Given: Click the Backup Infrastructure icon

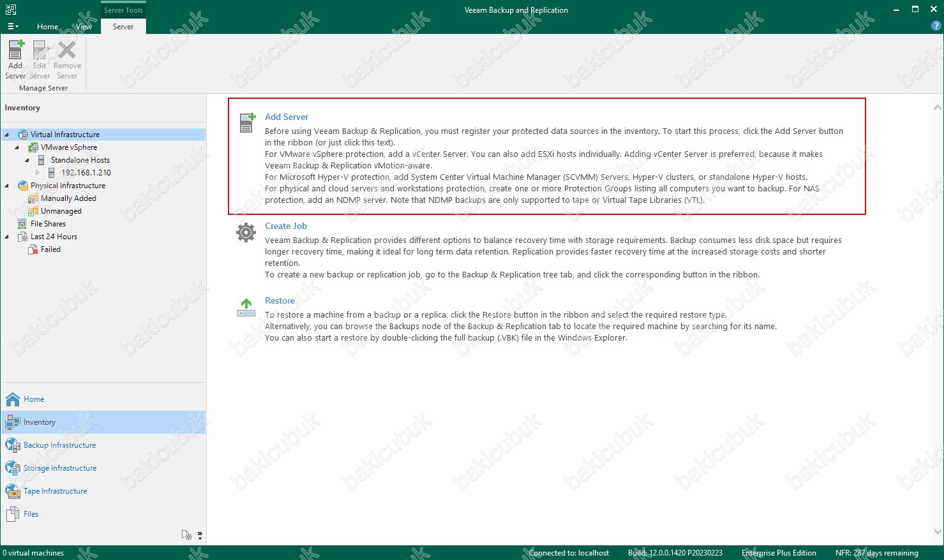Looking at the screenshot, I should click(x=13, y=445).
